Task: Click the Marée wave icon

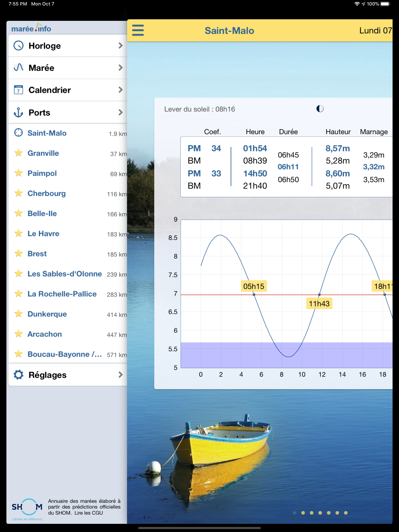Action: [19, 68]
